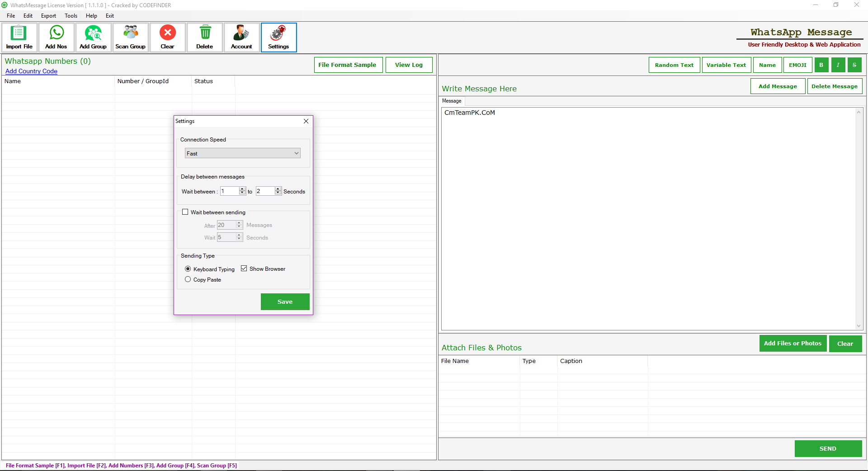Viewport: 868px width, 471px height.
Task: Click the message scrollbar up arrow
Action: click(859, 112)
